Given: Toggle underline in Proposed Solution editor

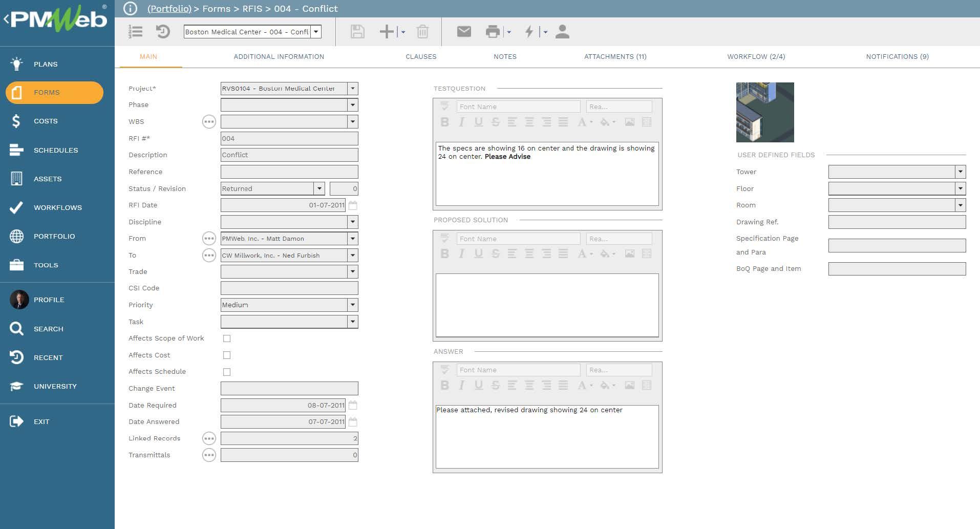Looking at the screenshot, I should [x=478, y=254].
